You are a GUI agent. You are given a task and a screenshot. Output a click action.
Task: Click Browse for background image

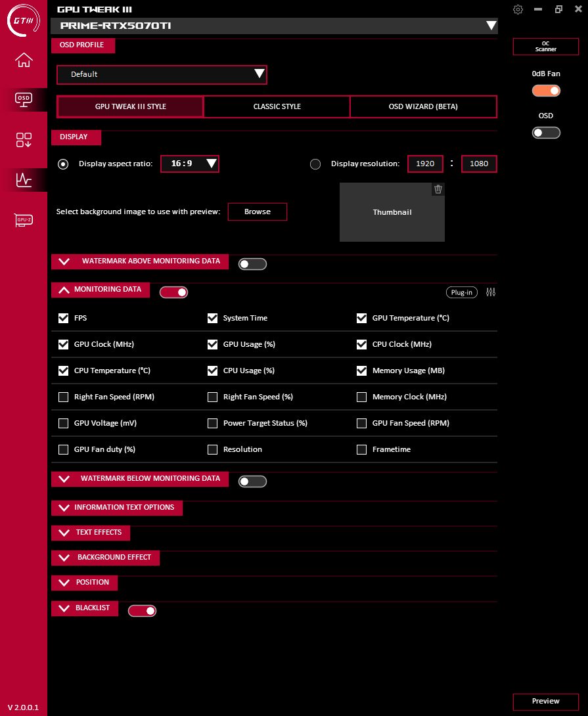click(258, 212)
